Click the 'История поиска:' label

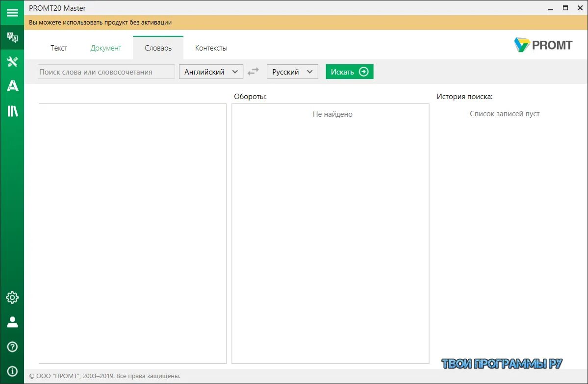point(464,97)
